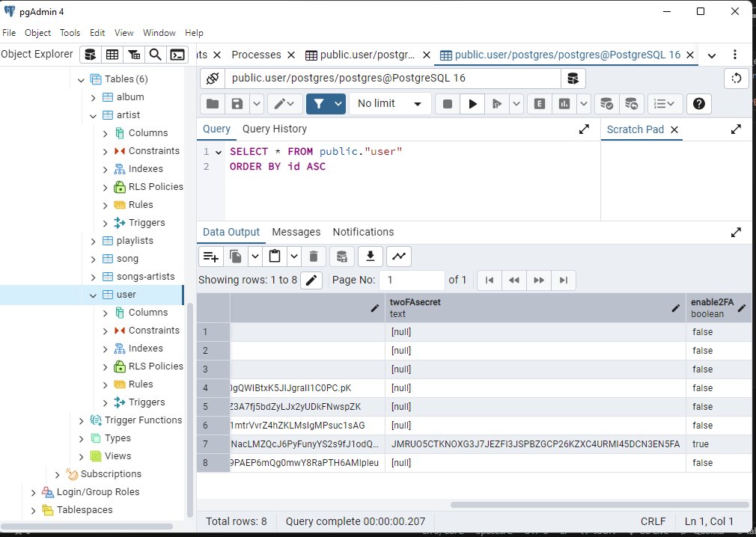Click the Sort/Filter funnel button

(318, 103)
